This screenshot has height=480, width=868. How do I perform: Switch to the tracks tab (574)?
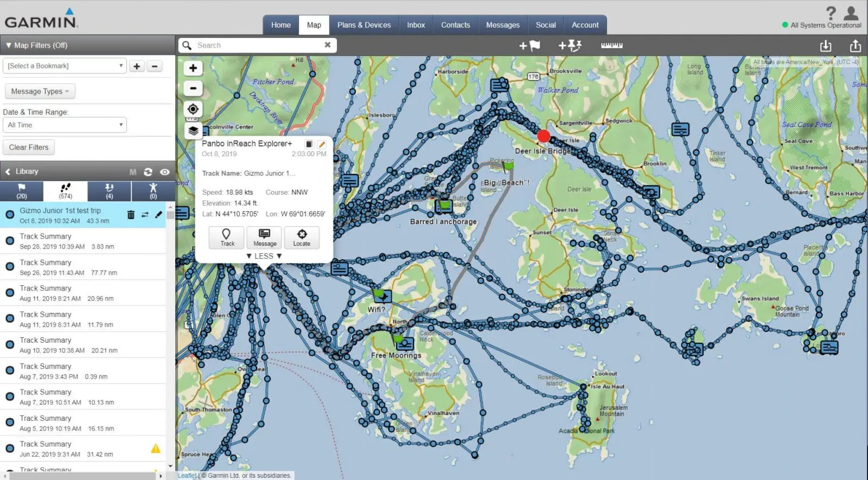(66, 191)
